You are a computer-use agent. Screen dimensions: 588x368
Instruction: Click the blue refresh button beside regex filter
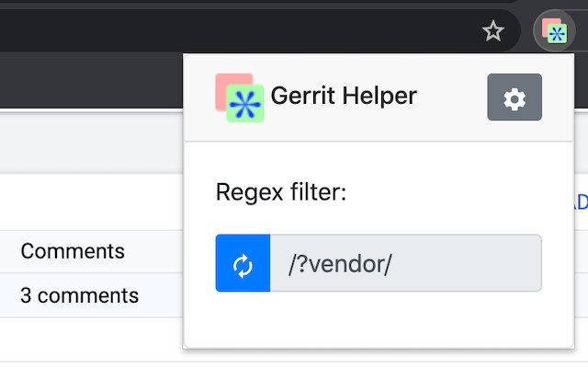[x=243, y=263]
